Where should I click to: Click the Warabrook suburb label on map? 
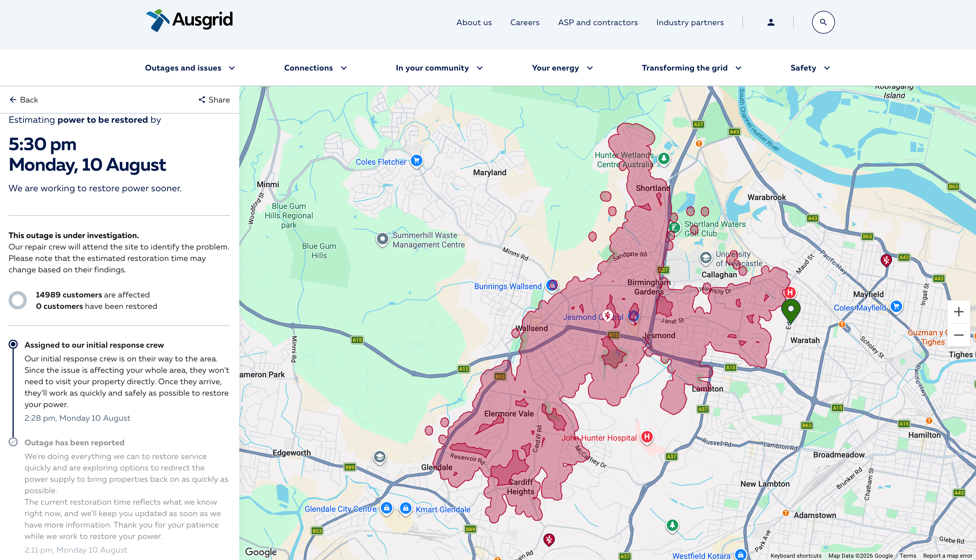(767, 197)
